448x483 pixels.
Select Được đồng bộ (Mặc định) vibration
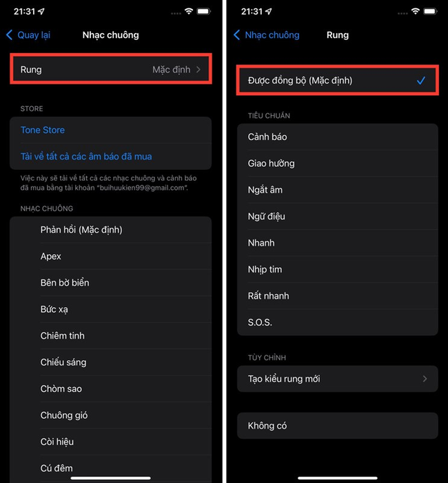click(x=338, y=81)
